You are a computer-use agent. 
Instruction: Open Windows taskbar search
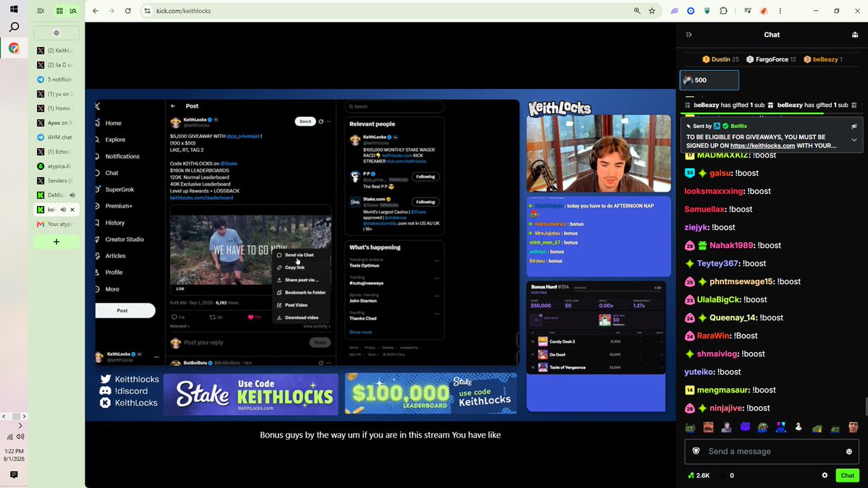click(14, 27)
